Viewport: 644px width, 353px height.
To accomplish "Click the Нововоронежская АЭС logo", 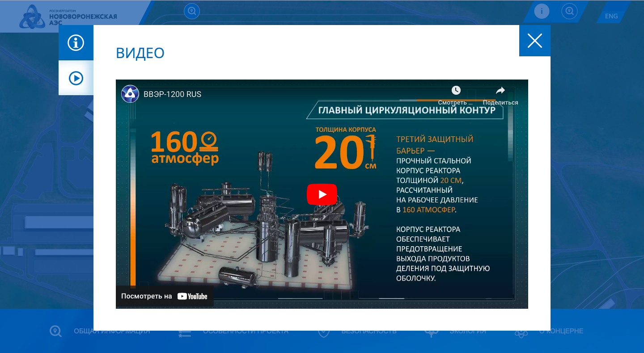I will click(x=68, y=17).
